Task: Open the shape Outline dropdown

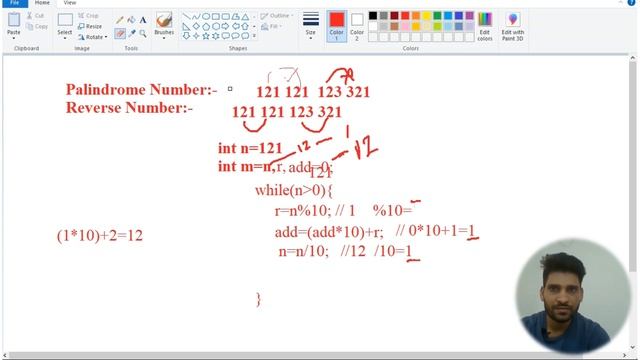Action: (x=278, y=16)
